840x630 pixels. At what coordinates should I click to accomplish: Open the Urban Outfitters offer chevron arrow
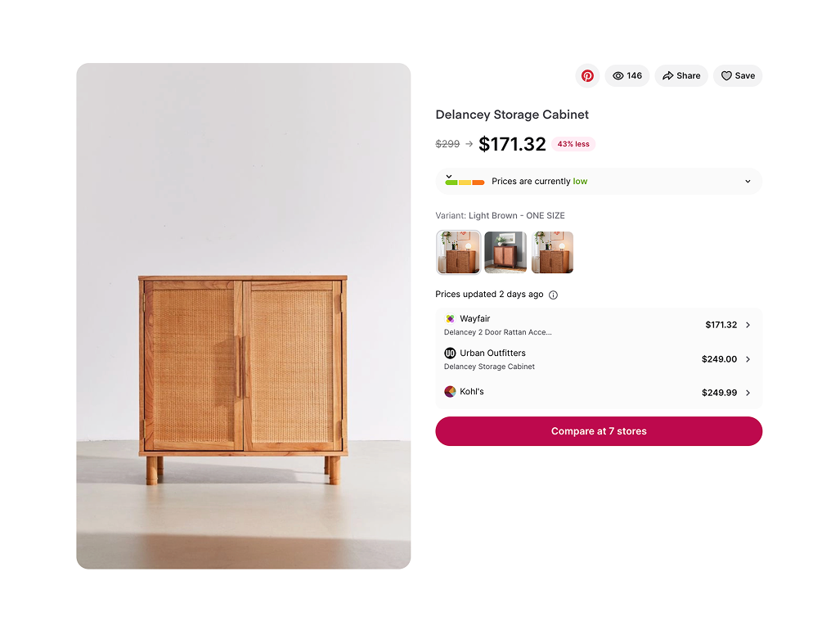pyautogui.click(x=748, y=359)
